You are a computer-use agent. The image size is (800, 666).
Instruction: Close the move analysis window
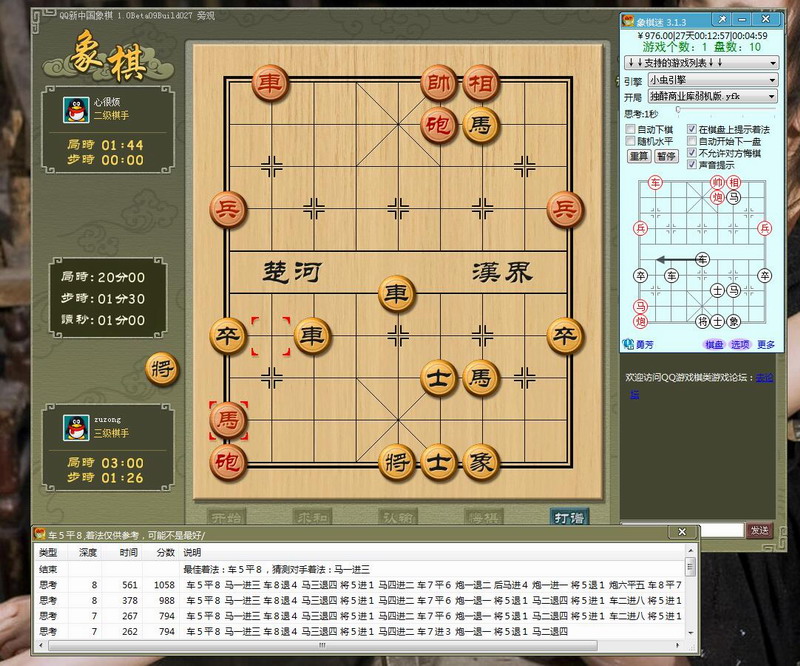pos(682,532)
